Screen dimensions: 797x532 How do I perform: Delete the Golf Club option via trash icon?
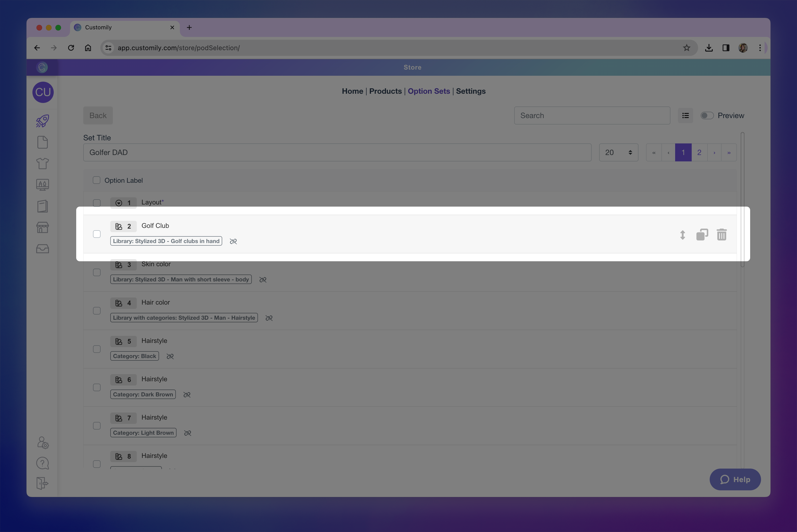[722, 234]
